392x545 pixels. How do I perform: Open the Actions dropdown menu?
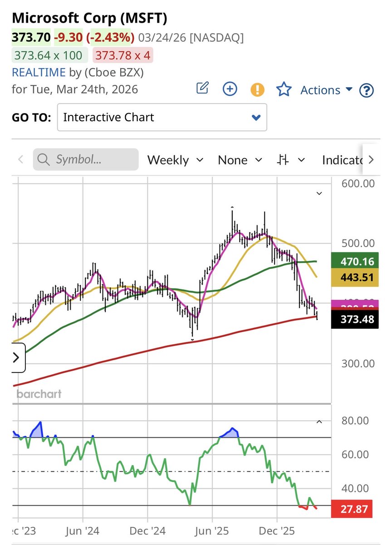[x=326, y=90]
